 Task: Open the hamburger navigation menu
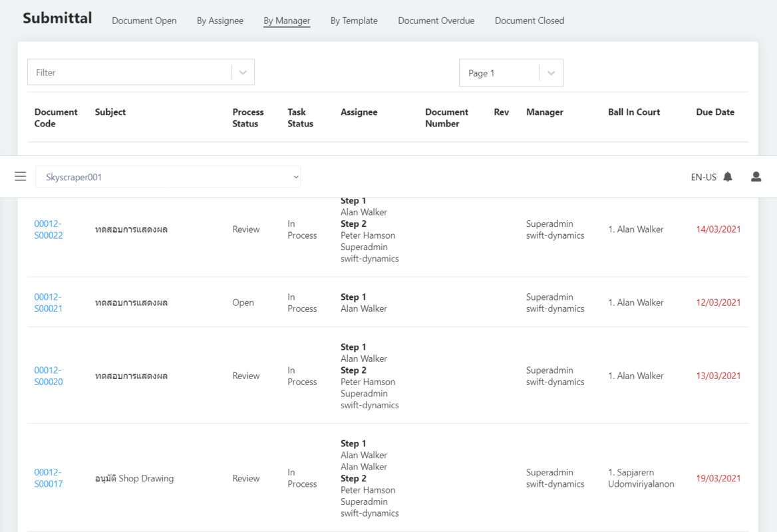(20, 176)
